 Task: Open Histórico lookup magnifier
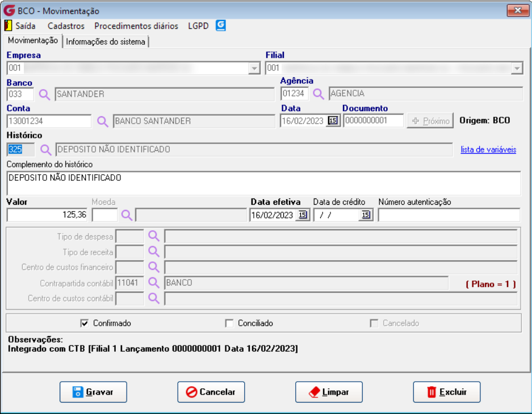45,150
